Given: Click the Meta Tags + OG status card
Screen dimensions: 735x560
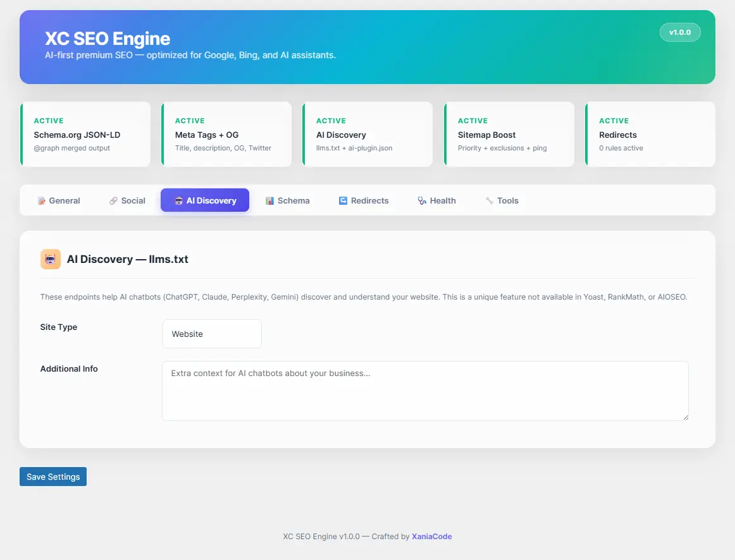Looking at the screenshot, I should 226,135.
